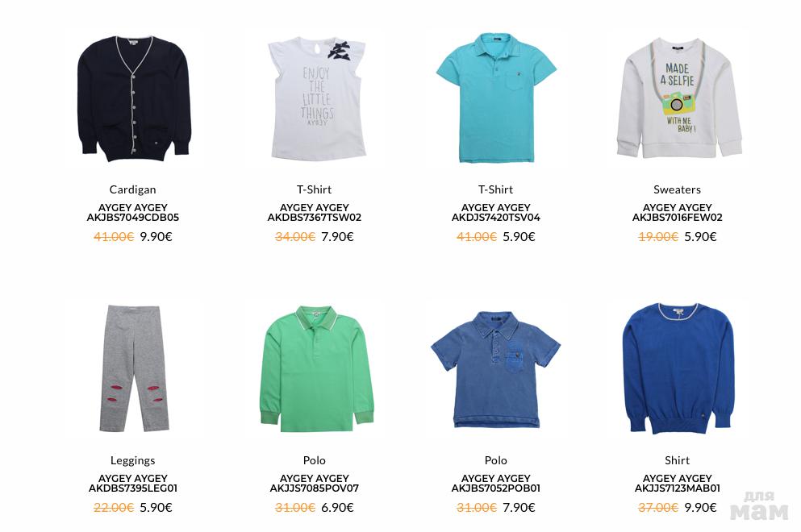Open product AKJBS7016FEW02 title link
Screen dimensions: 801x532
tap(677, 212)
